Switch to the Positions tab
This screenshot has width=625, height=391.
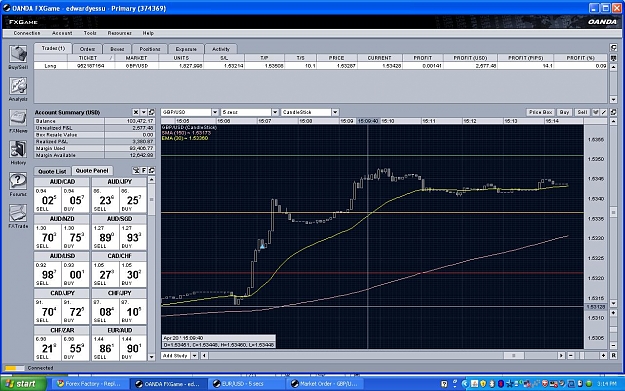tap(150, 49)
